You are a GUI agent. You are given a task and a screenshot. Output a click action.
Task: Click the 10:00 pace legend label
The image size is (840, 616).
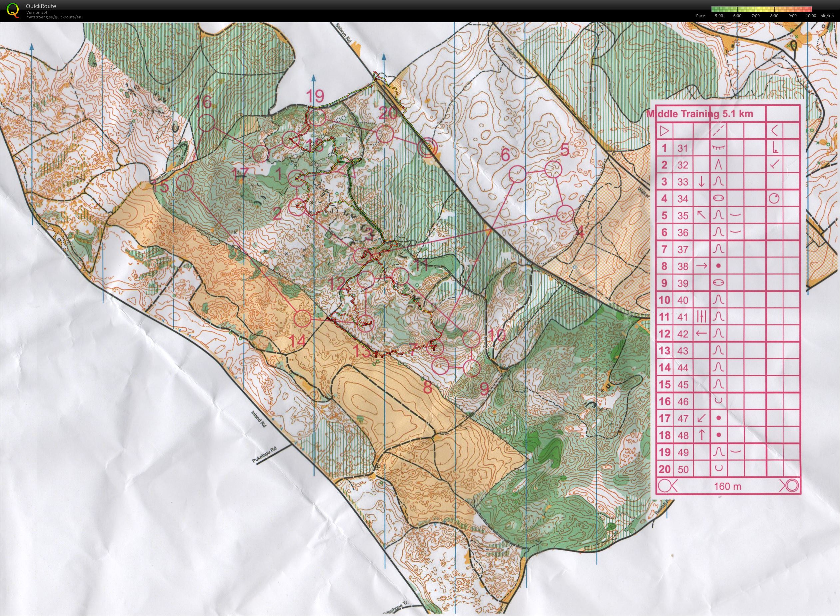tap(811, 16)
